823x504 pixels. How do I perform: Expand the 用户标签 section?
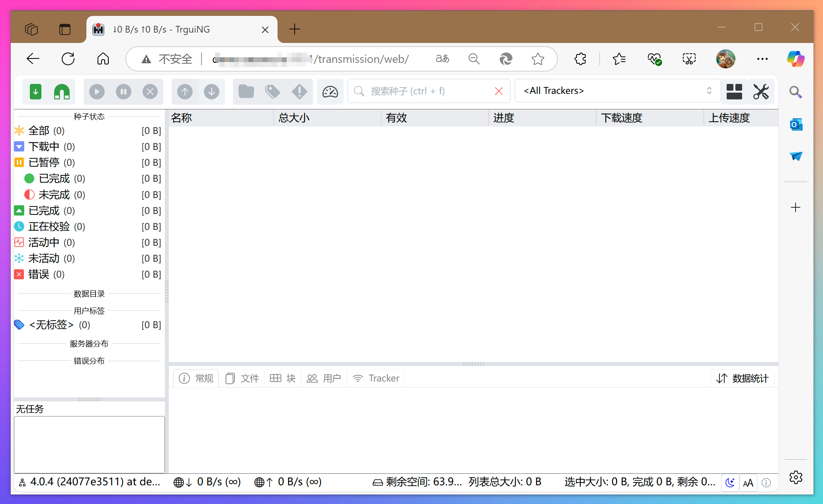[89, 311]
